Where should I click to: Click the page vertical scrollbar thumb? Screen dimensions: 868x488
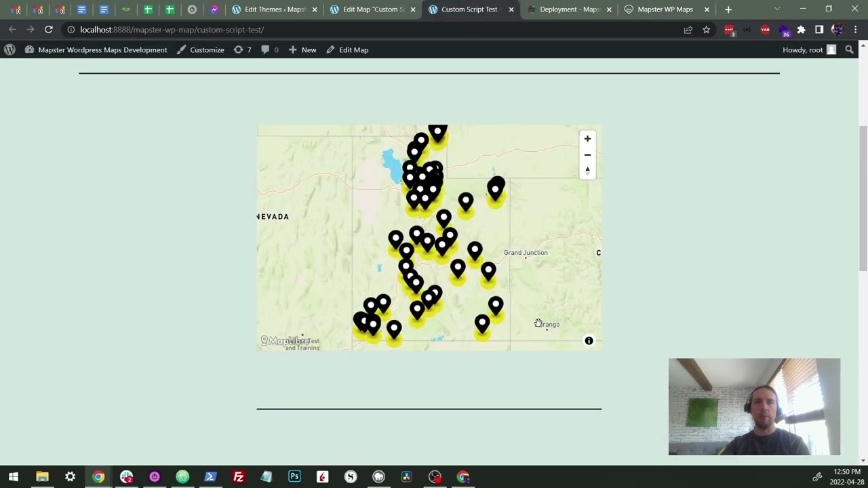point(863,198)
